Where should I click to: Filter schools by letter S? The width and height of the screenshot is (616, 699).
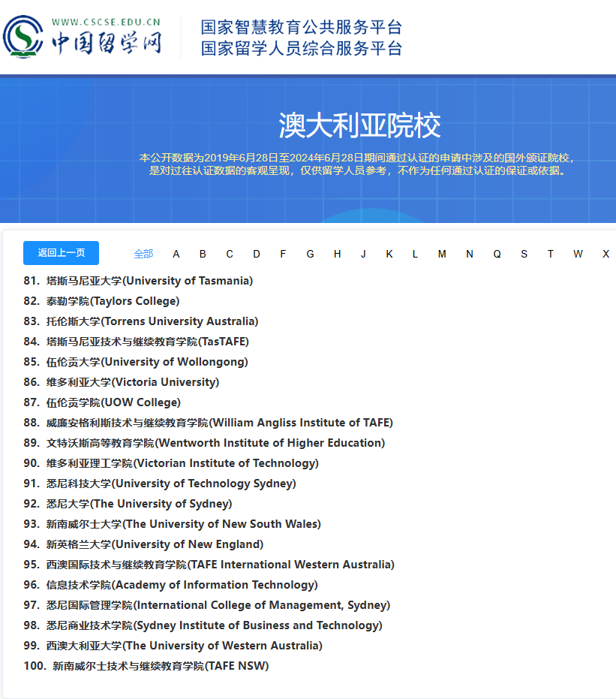(524, 254)
